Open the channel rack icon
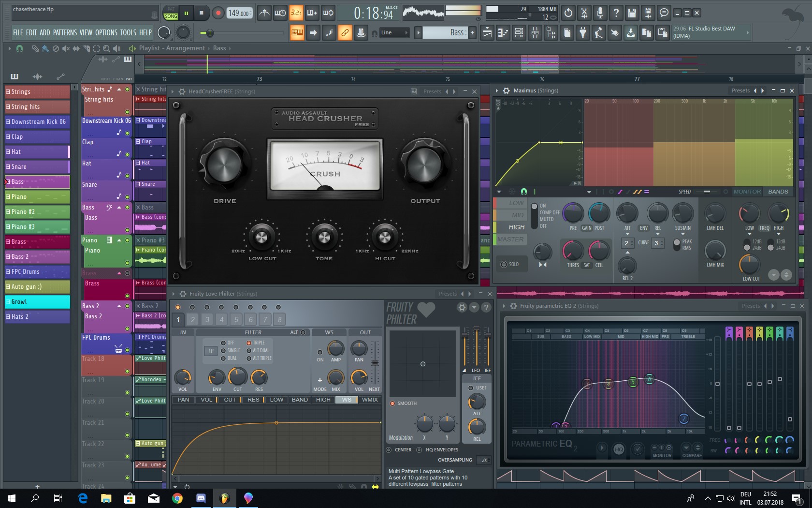 [x=519, y=33]
